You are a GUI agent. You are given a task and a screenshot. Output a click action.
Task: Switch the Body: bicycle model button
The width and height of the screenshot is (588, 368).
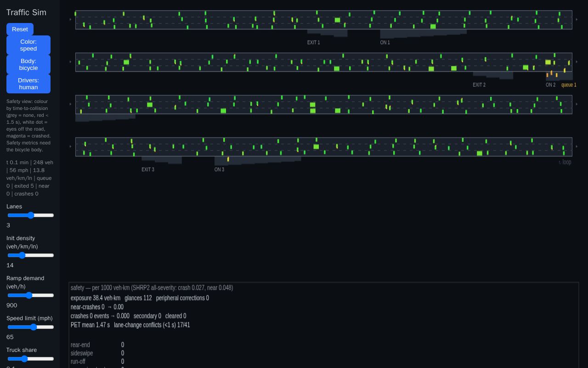[28, 64]
